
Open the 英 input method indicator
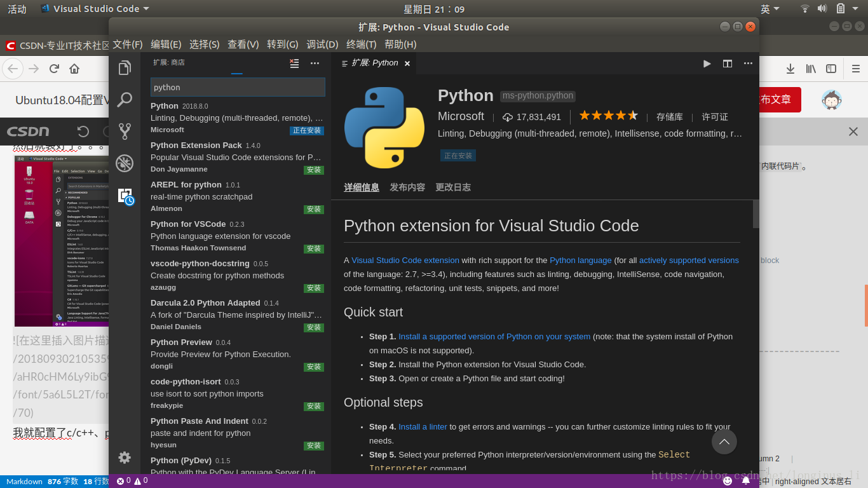pyautogui.click(x=770, y=9)
